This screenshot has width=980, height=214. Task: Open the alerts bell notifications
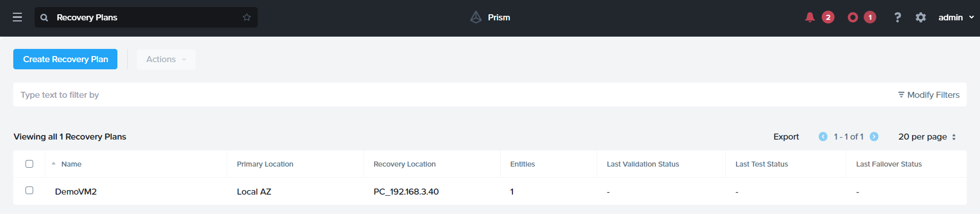810,17
